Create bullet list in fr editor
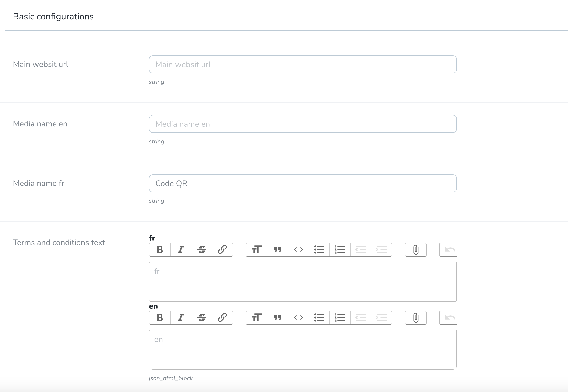The image size is (568, 392). click(x=319, y=250)
